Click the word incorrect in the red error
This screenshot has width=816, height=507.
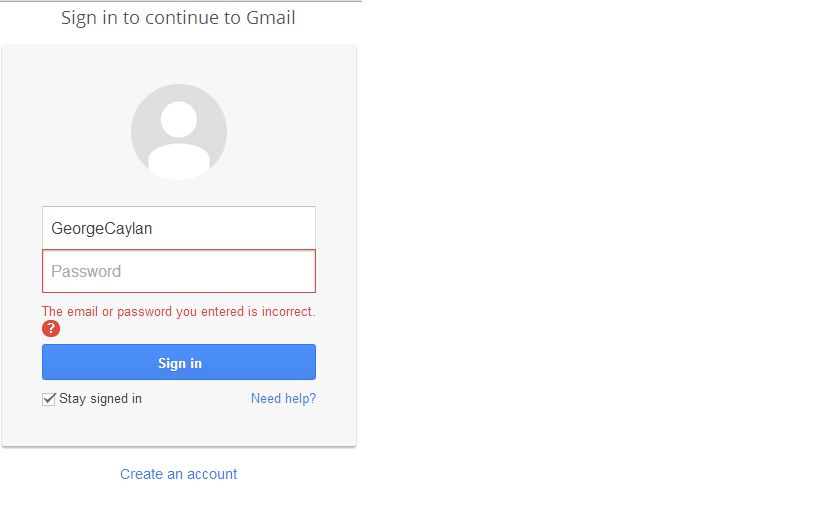(x=287, y=312)
